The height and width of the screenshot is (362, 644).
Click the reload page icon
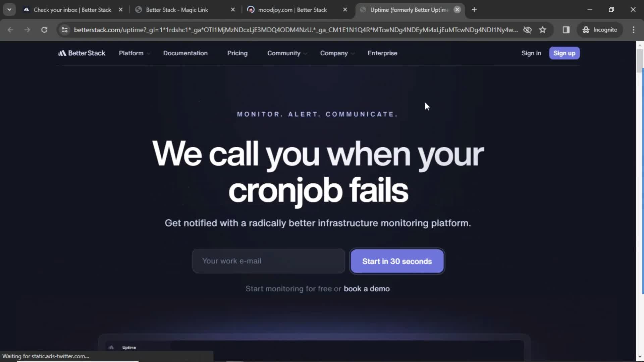[x=44, y=29]
